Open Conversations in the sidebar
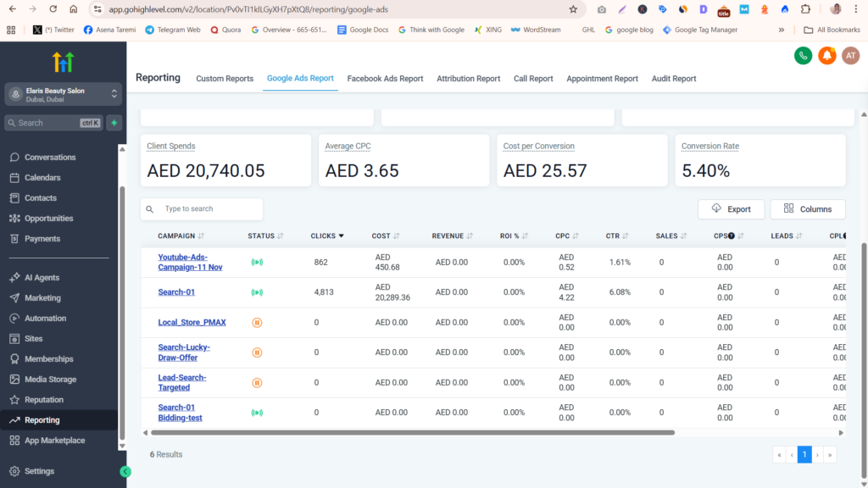 50,157
